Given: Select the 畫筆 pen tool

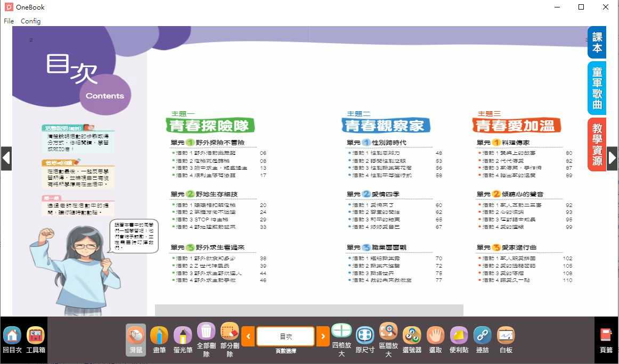Looking at the screenshot, I should click(159, 340).
